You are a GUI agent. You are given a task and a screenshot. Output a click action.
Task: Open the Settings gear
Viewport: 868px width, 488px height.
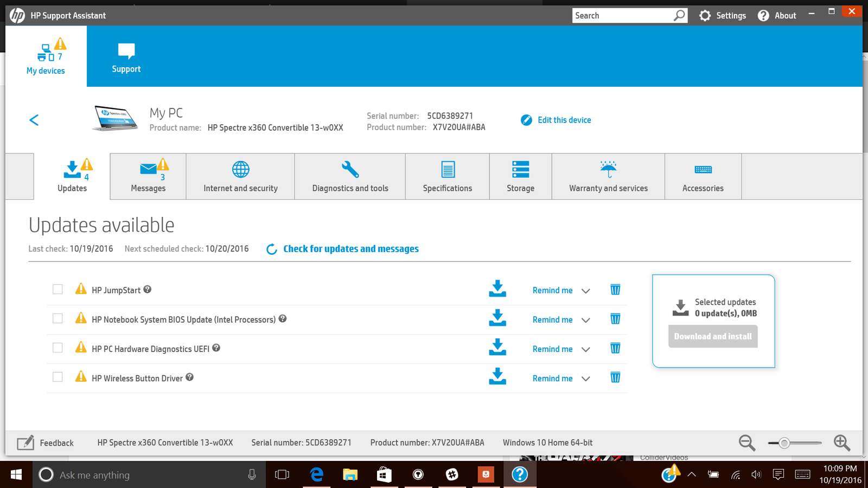(x=705, y=15)
